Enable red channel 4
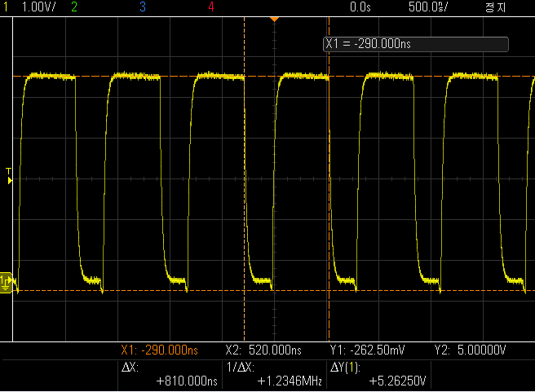 click(211, 7)
